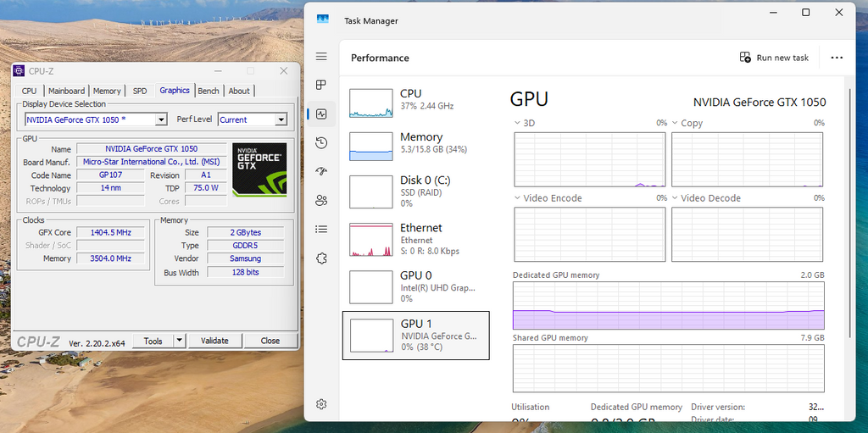Screen dimensions: 868x433
Task: Expand the 3D graph engine dropdown
Action: pyautogui.click(x=517, y=123)
